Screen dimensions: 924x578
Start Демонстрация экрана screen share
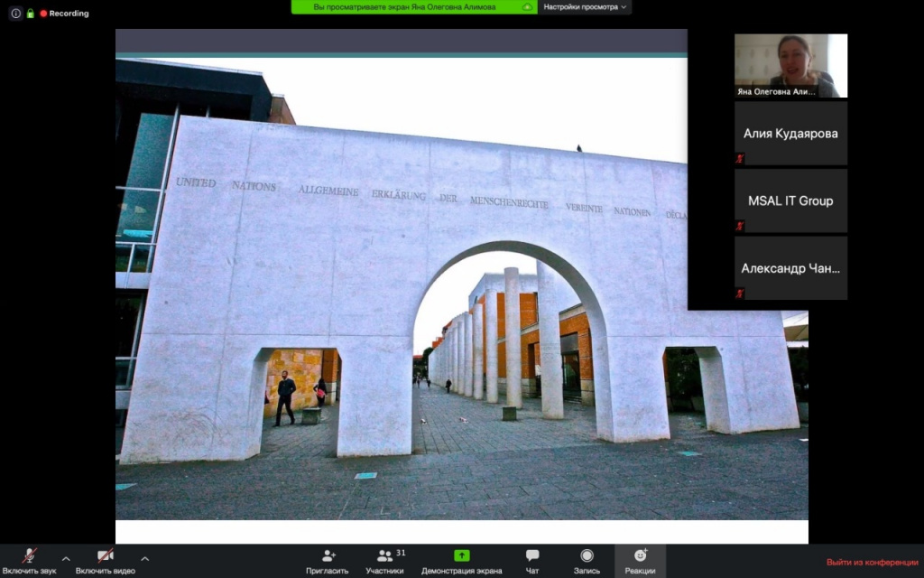click(x=461, y=561)
